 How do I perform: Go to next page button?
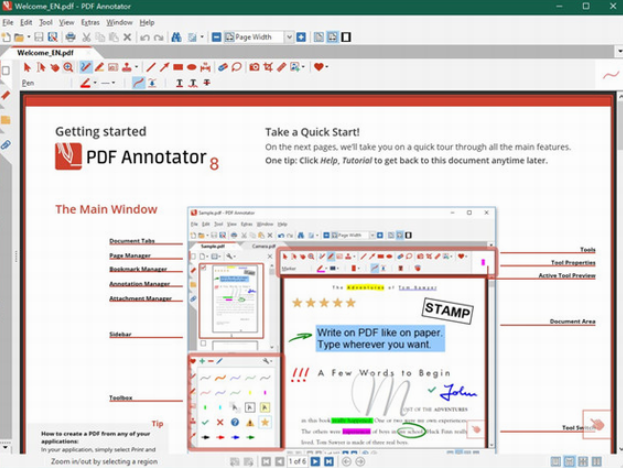click(315, 461)
